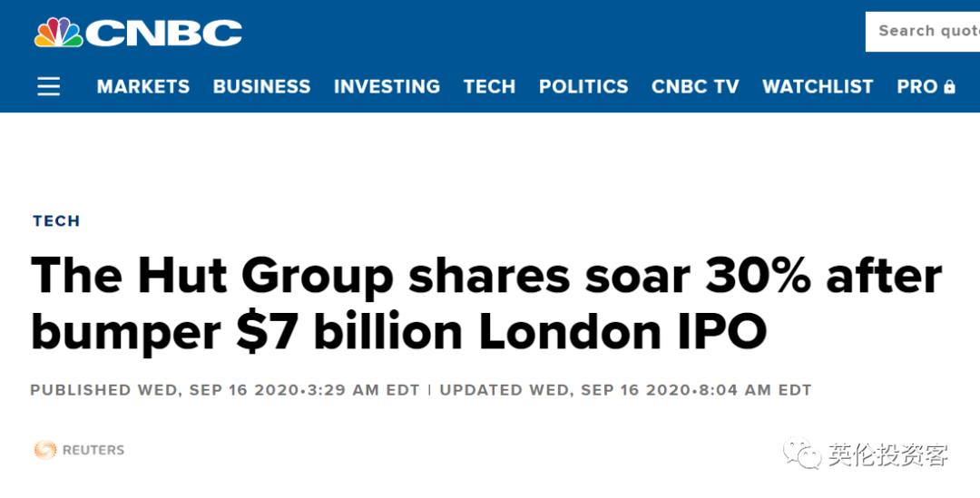Click the TECH category label above the headline
The image size is (980, 498).
(56, 220)
